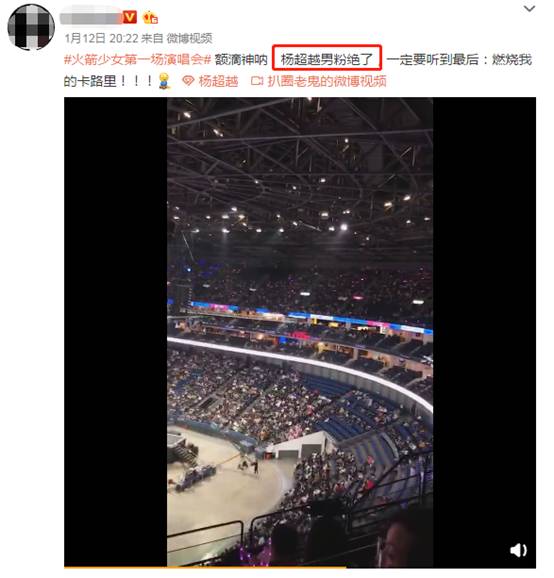Open the 杨超越 super topic link
This screenshot has width=554, height=578.
(218, 81)
